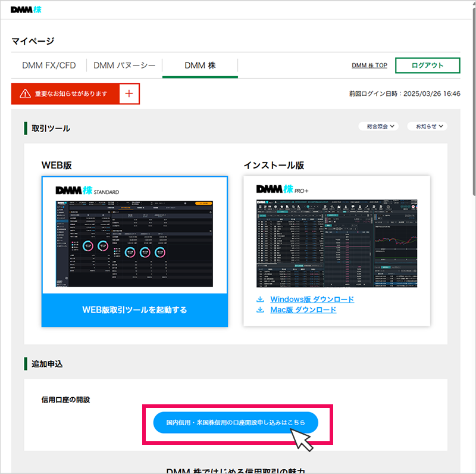Image resolution: width=476 pixels, height=474 pixels.
Task: Click the インストール版 heading text
Action: click(274, 166)
